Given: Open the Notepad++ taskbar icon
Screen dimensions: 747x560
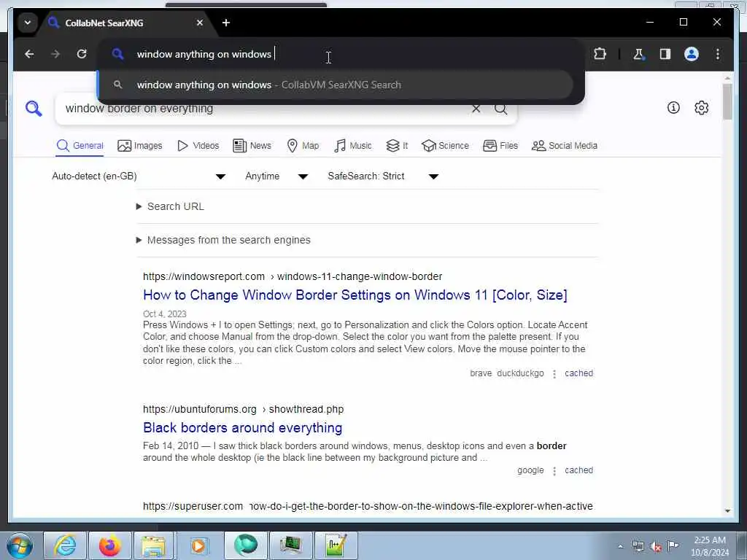Looking at the screenshot, I should 336,545.
